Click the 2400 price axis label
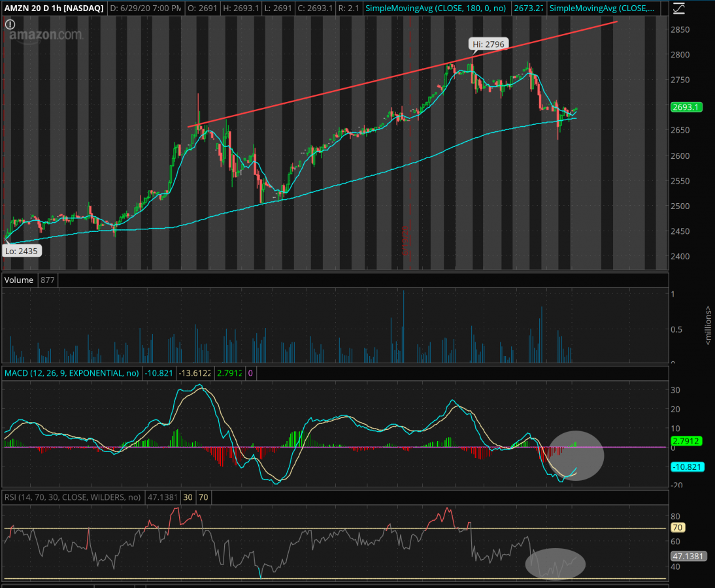Image resolution: width=715 pixels, height=588 pixels. pyautogui.click(x=680, y=256)
